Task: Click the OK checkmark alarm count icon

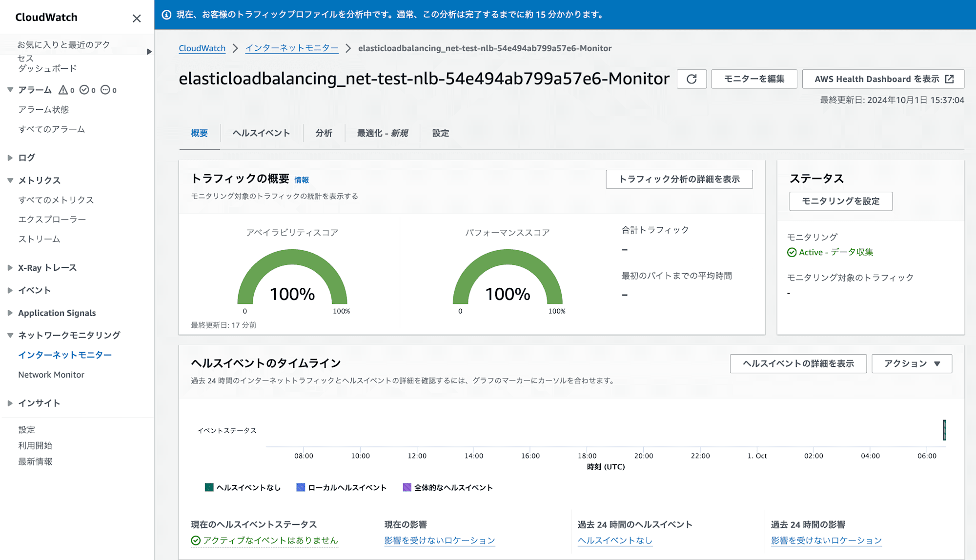Action: click(x=84, y=90)
